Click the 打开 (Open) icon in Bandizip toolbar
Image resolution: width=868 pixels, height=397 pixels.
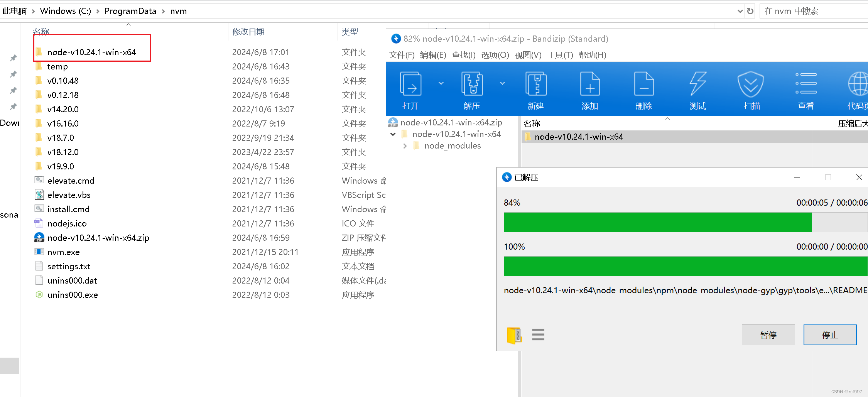pos(410,90)
